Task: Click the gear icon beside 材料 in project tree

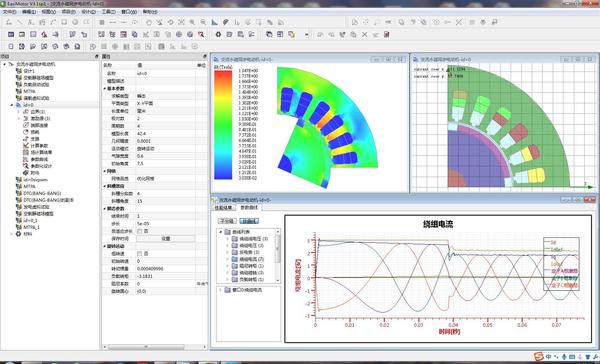Action: (x=18, y=233)
